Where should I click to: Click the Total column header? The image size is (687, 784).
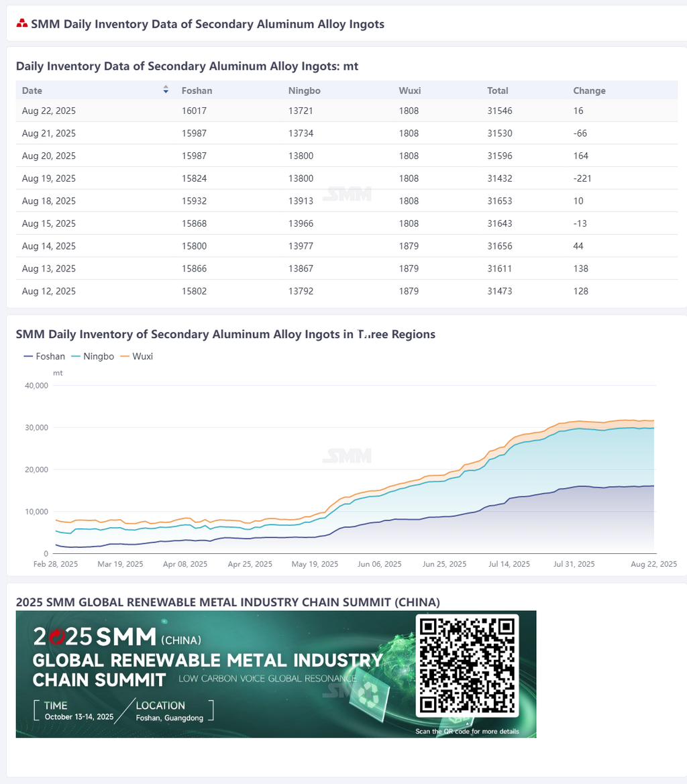tap(498, 91)
